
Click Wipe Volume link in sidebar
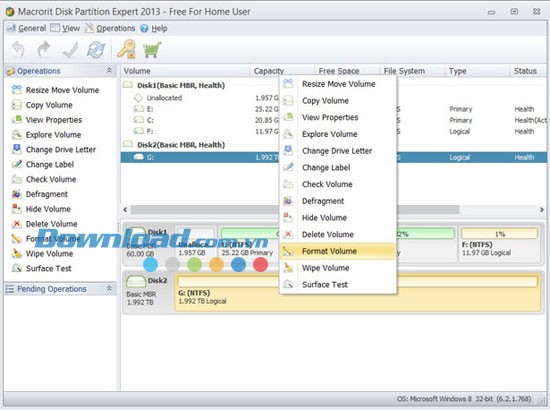[x=49, y=254]
